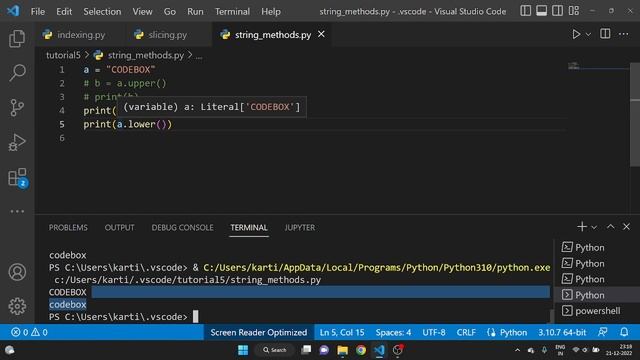Switch to the OUTPUT panel tab
The width and height of the screenshot is (640, 360).
pyautogui.click(x=119, y=227)
